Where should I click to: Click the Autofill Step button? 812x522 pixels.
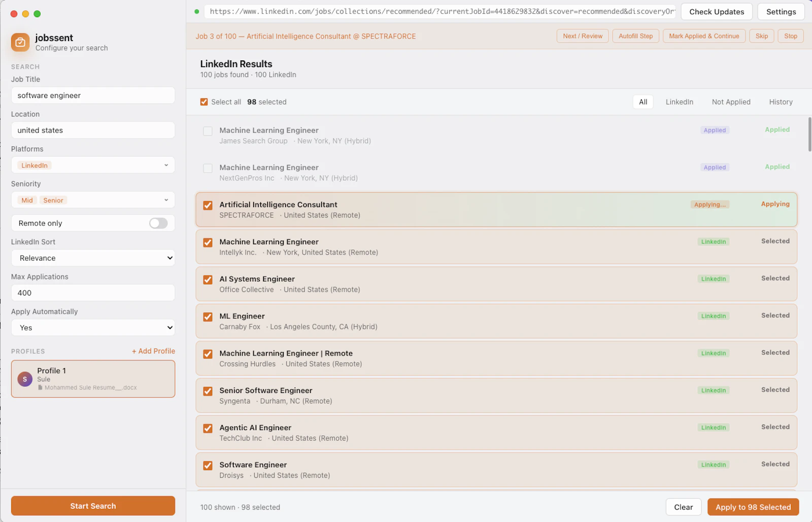coord(635,36)
